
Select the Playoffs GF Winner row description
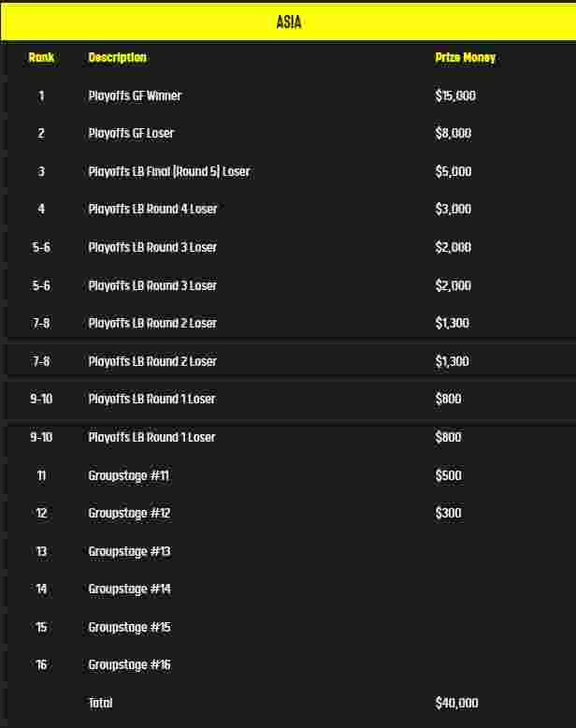point(135,95)
